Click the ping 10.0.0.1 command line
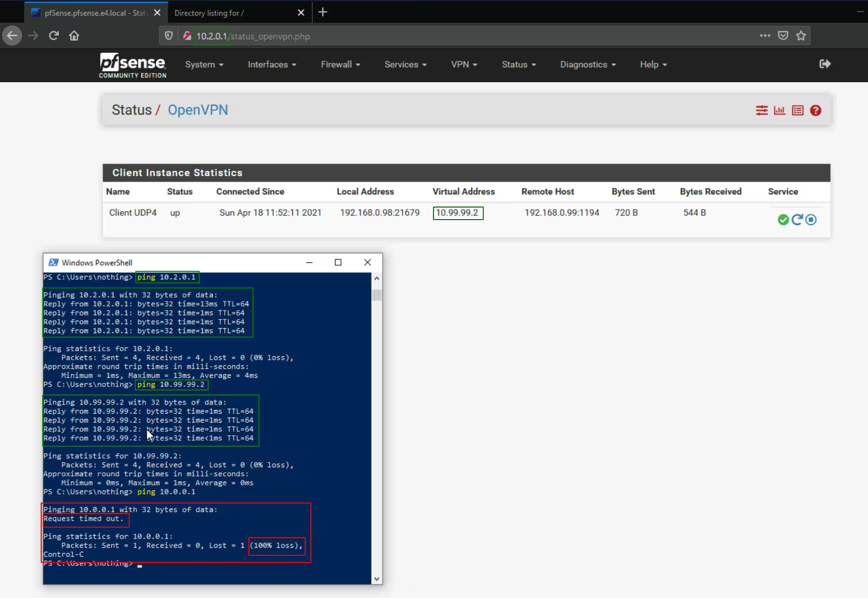868x598 pixels. tap(166, 492)
